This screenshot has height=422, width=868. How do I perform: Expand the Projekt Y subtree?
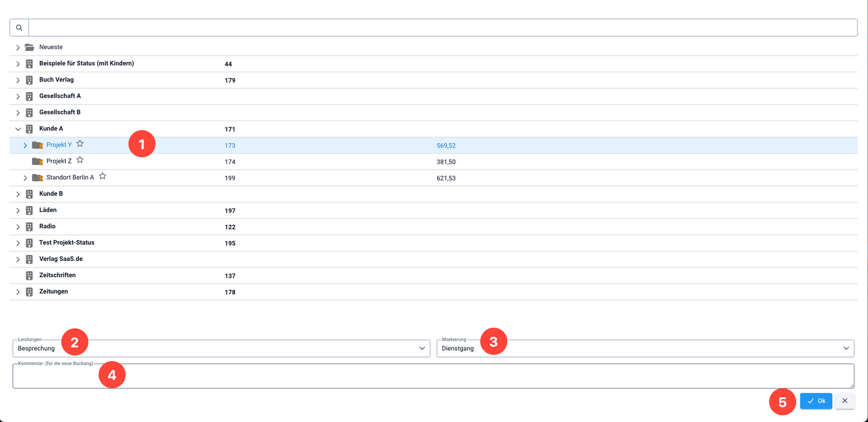pyautogui.click(x=25, y=145)
